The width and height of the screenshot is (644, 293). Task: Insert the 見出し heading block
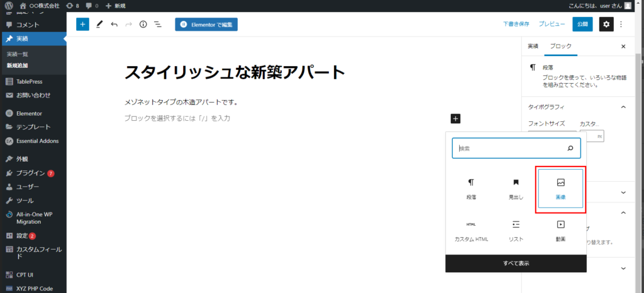[x=516, y=189]
